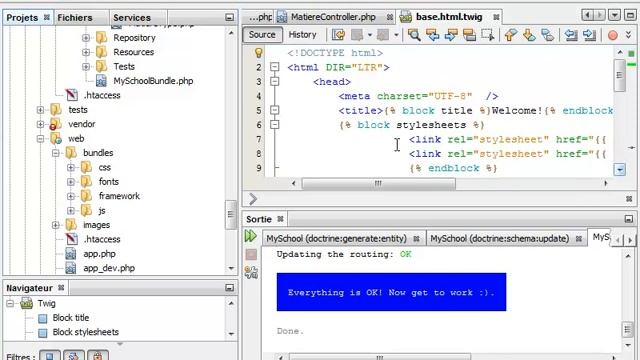Toggle Highlight Search icon in editor toolbar
Image resolution: width=640 pixels, height=360 pixels.
tap(469, 35)
